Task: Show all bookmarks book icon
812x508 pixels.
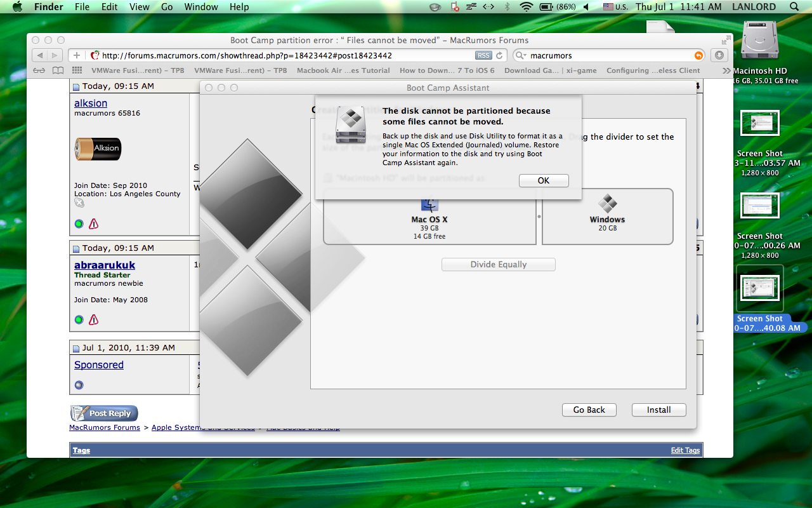Action: point(58,70)
